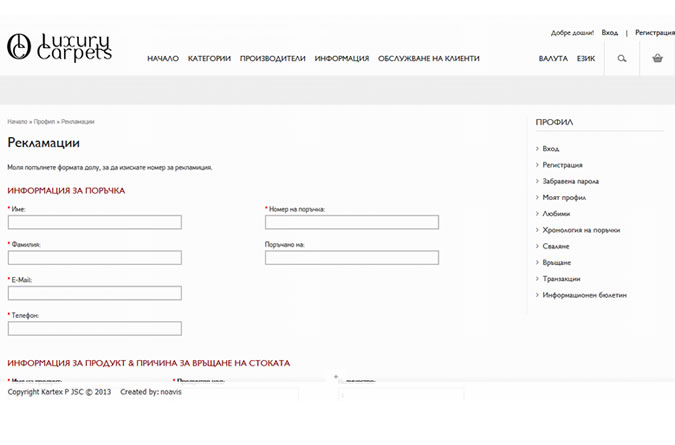
Task: Open the НАЧАЛО menu item
Action: [163, 59]
